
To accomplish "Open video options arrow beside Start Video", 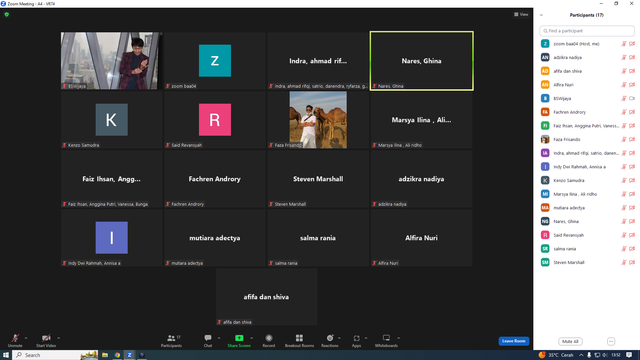I will 58,338.
